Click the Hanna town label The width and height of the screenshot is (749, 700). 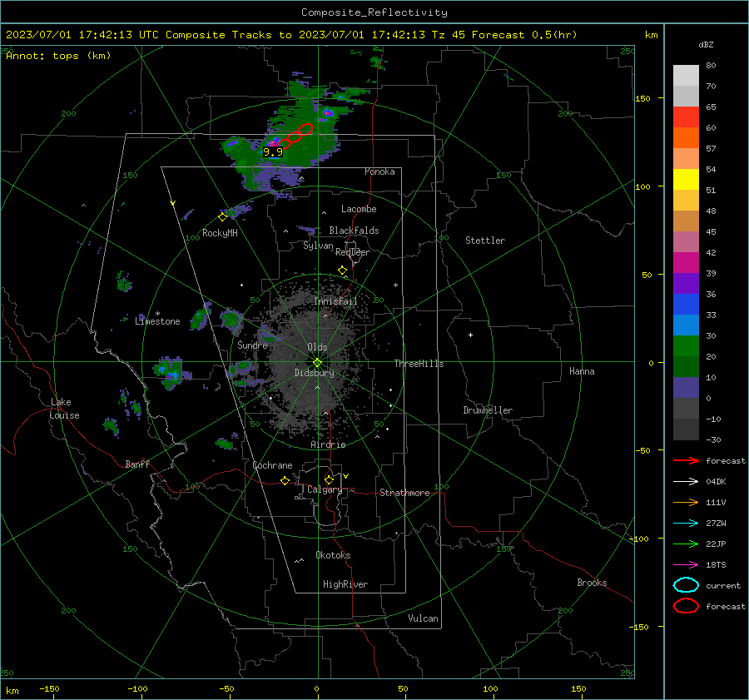tap(582, 371)
